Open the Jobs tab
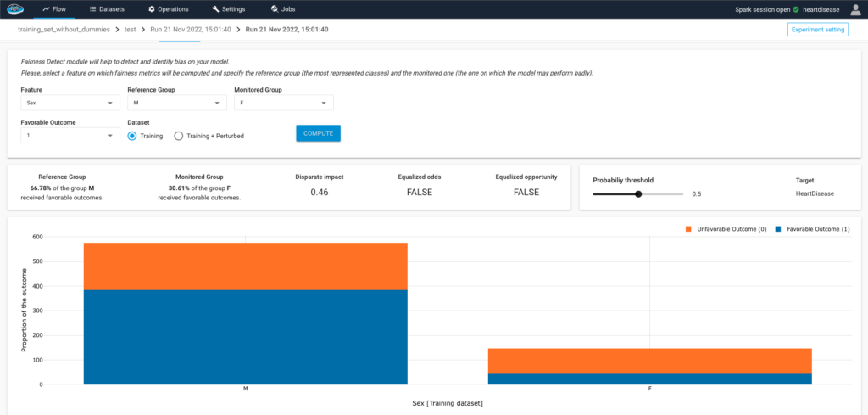Image resolution: width=868 pixels, height=415 pixels. (x=283, y=9)
